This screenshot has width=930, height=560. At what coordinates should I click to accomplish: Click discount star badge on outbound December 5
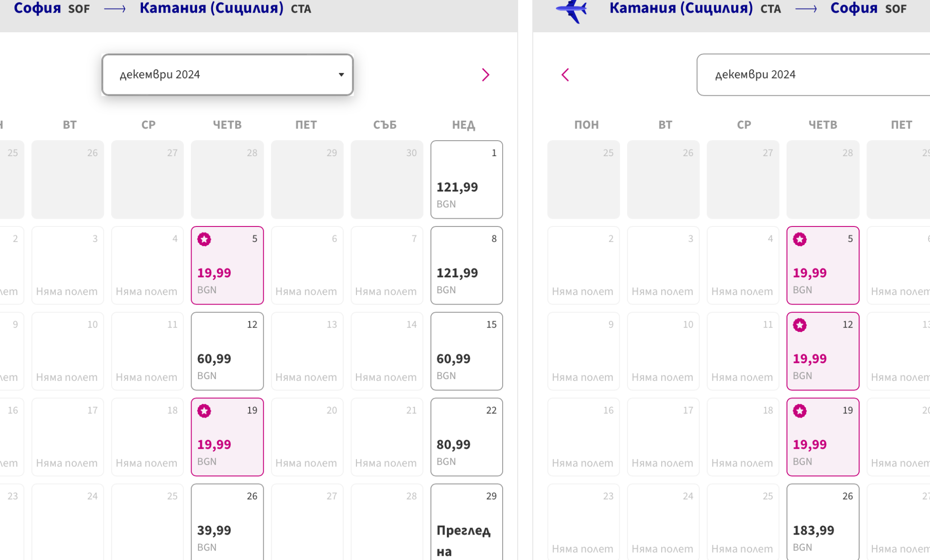(204, 239)
